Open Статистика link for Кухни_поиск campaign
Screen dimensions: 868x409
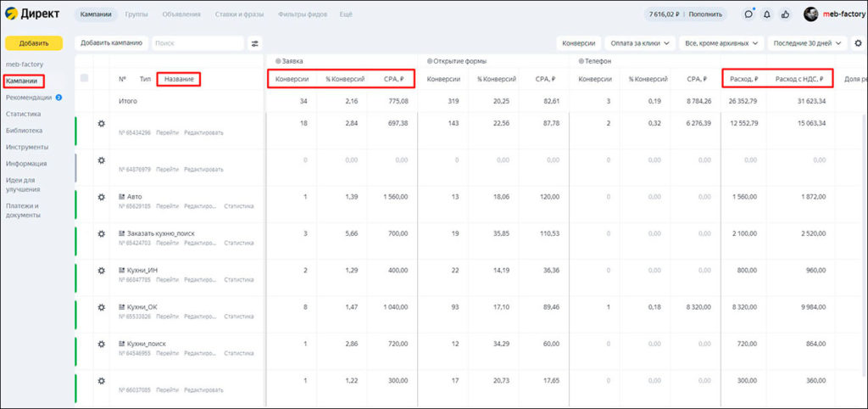click(x=238, y=354)
